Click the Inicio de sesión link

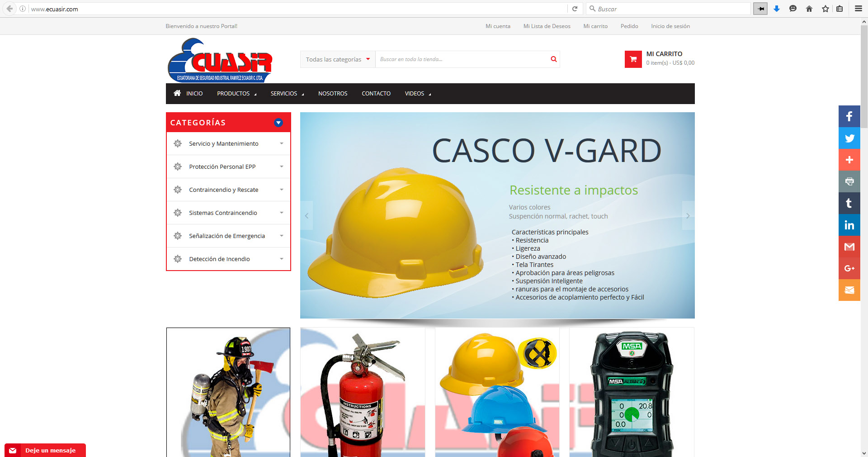pyautogui.click(x=670, y=26)
